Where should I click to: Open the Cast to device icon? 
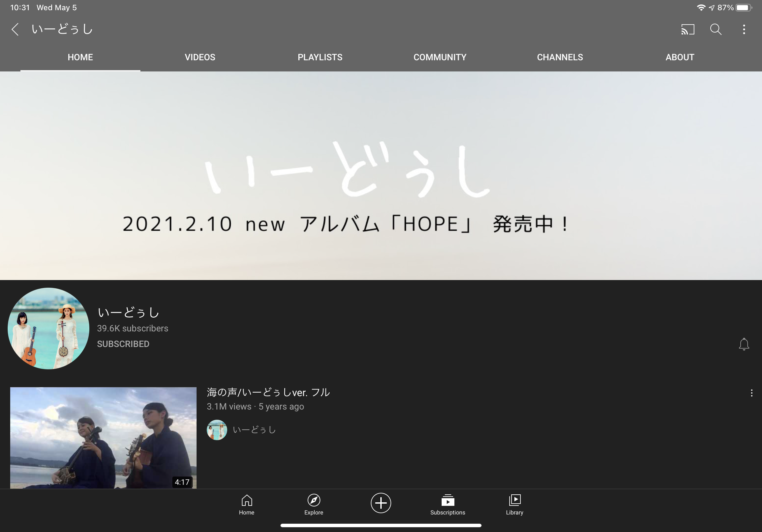(x=687, y=30)
